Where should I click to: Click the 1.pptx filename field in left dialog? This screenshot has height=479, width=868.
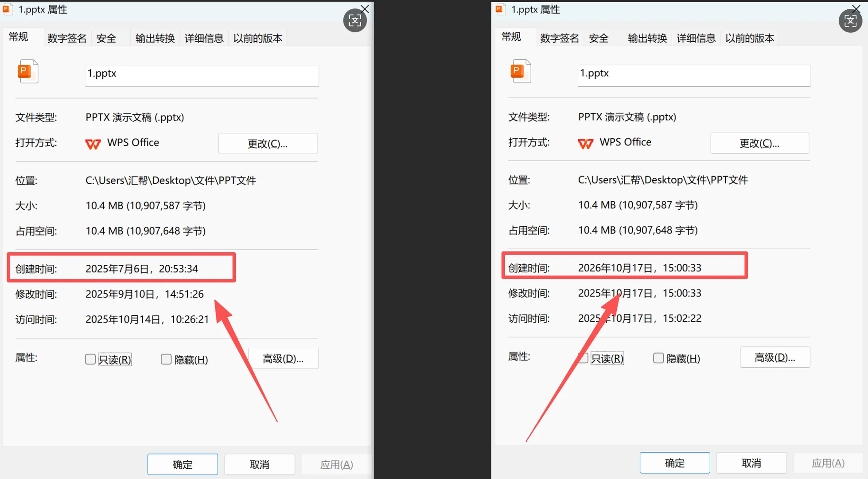click(202, 75)
